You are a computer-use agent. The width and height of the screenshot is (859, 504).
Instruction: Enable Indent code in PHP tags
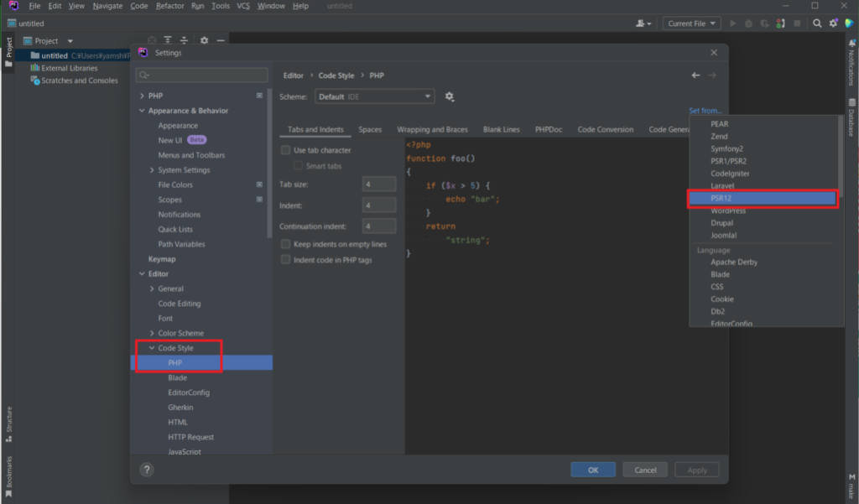tap(286, 258)
